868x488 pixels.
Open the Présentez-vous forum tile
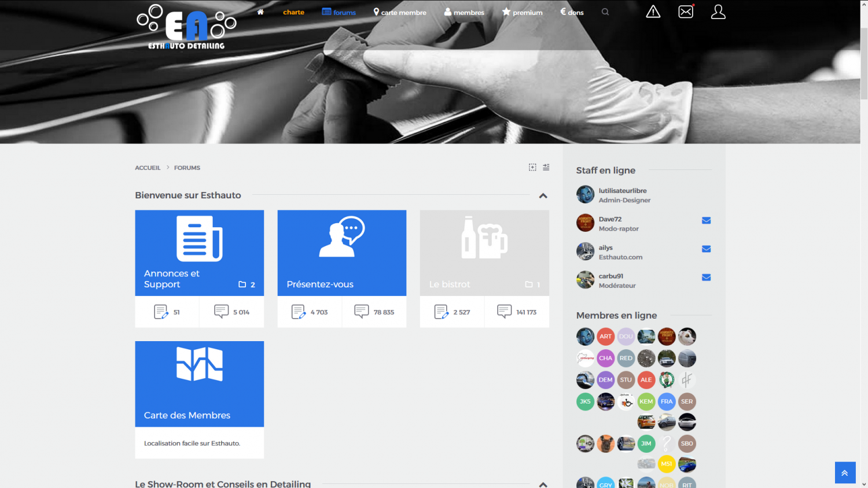tap(341, 253)
